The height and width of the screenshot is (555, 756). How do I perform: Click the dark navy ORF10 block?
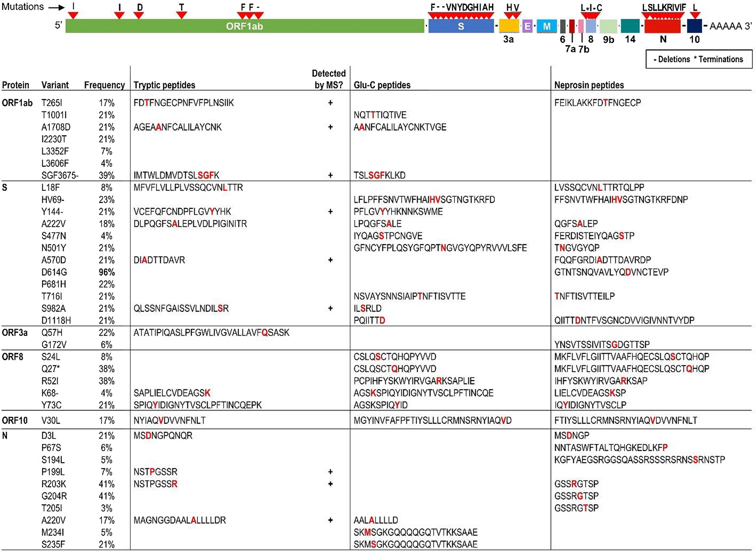694,26
